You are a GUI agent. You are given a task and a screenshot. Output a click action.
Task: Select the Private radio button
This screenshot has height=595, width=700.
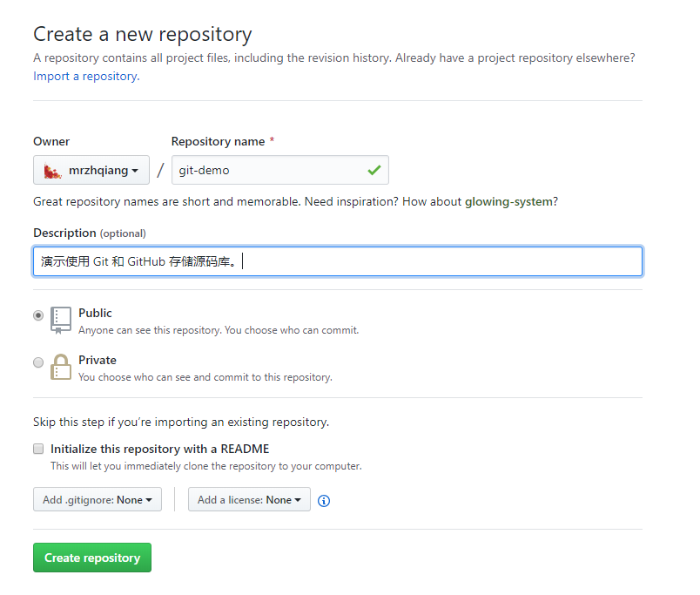[38, 362]
